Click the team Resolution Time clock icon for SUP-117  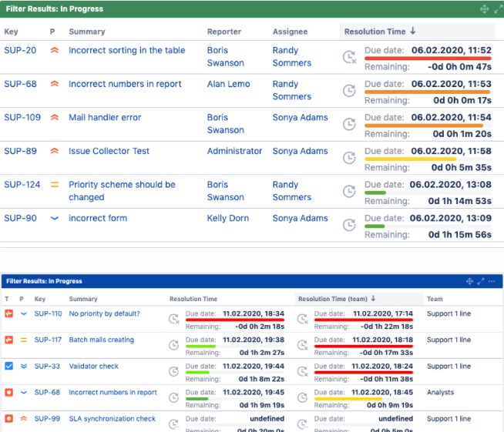302,345
